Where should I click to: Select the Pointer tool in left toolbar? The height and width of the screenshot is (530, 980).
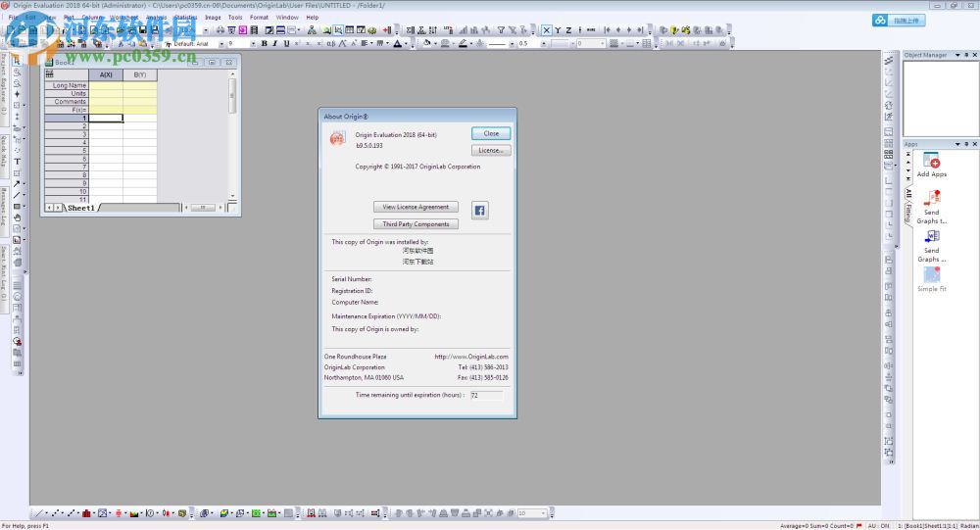tap(17, 61)
